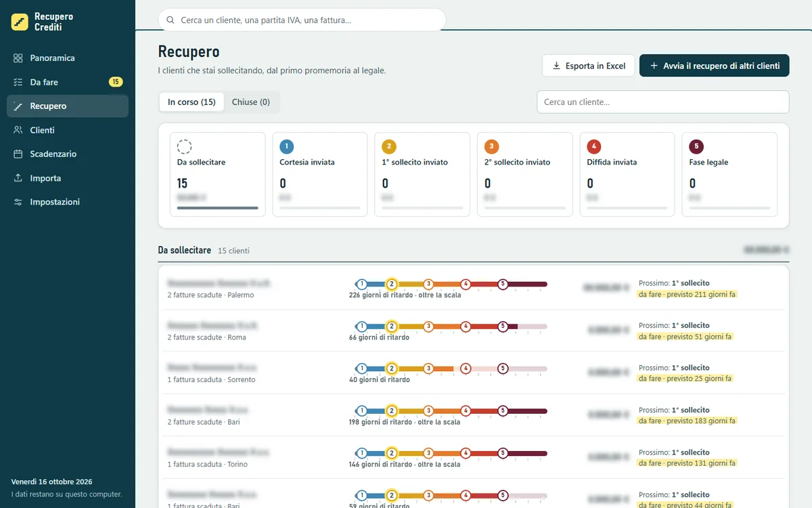812x508 pixels.
Task: Focus the Cerca un cliente field
Action: click(x=663, y=102)
